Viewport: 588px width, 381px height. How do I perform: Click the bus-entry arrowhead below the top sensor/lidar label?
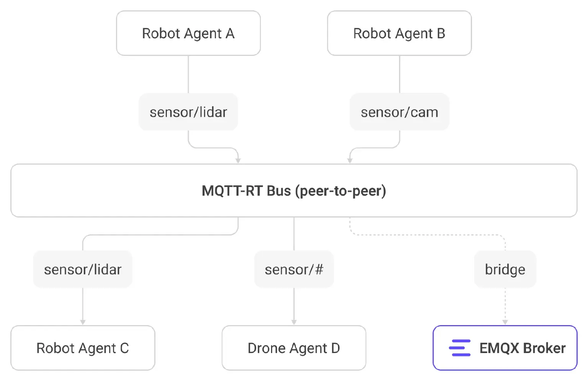coord(238,160)
